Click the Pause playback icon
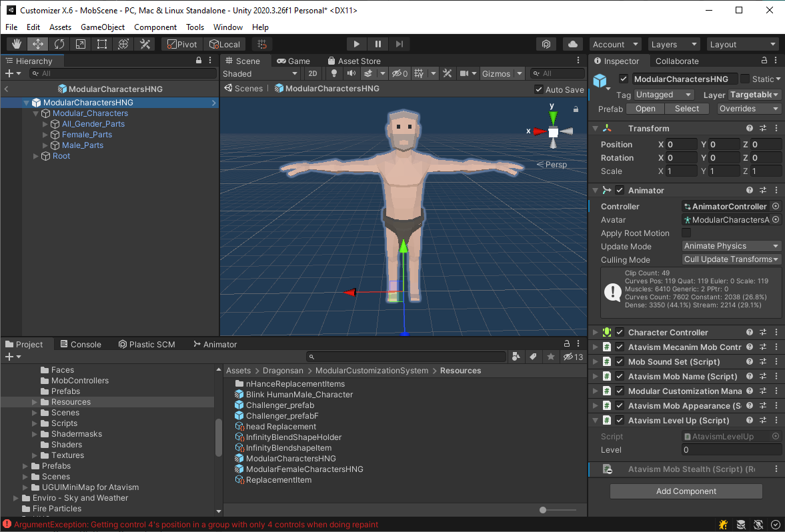This screenshot has width=785, height=532. tap(377, 43)
